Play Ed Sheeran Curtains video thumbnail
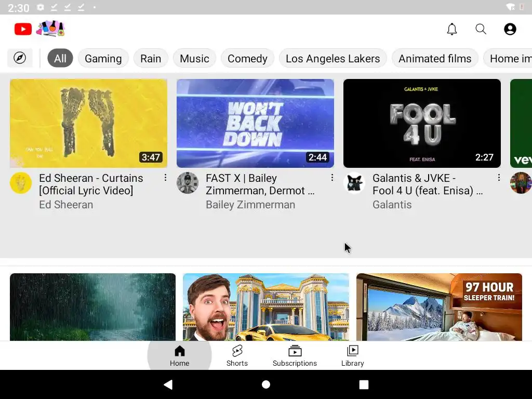The width and height of the screenshot is (532, 399). point(88,124)
